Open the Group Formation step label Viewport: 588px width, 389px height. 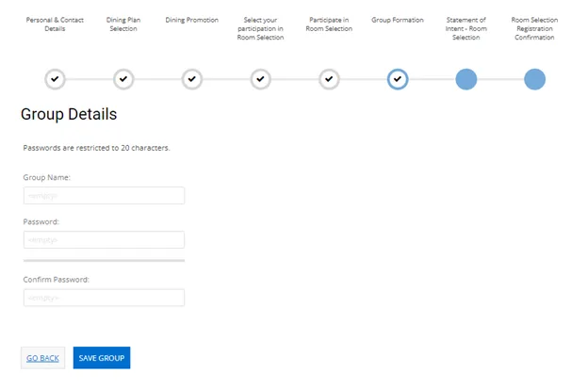398,20
